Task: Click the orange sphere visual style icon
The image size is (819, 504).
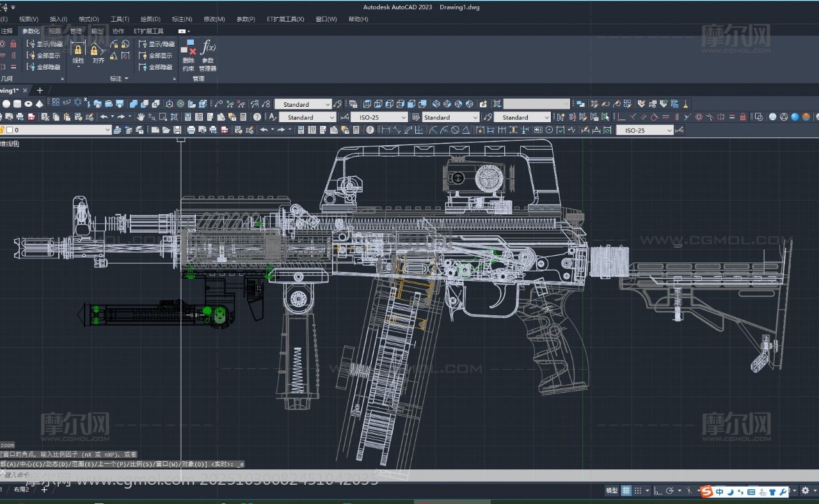Action: (806, 117)
